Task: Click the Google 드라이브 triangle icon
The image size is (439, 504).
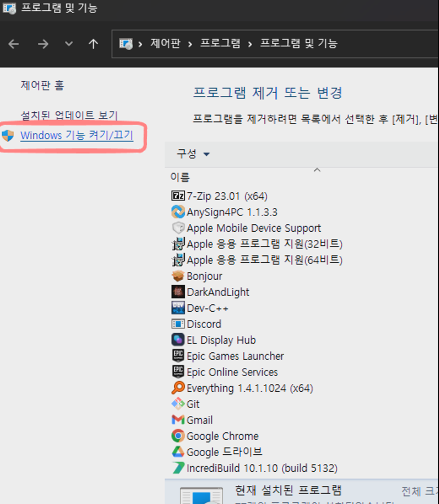Action: click(178, 452)
